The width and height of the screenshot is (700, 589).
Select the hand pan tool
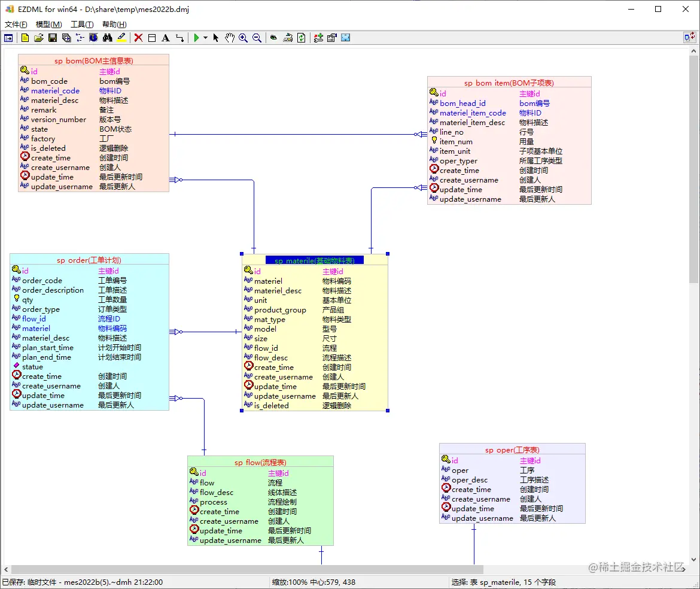coord(230,38)
